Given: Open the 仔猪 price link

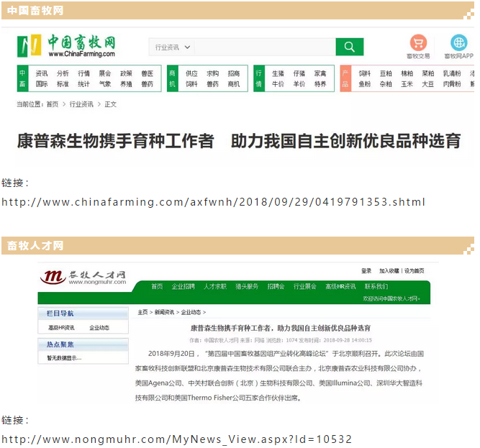Looking at the screenshot, I should click(x=299, y=73).
